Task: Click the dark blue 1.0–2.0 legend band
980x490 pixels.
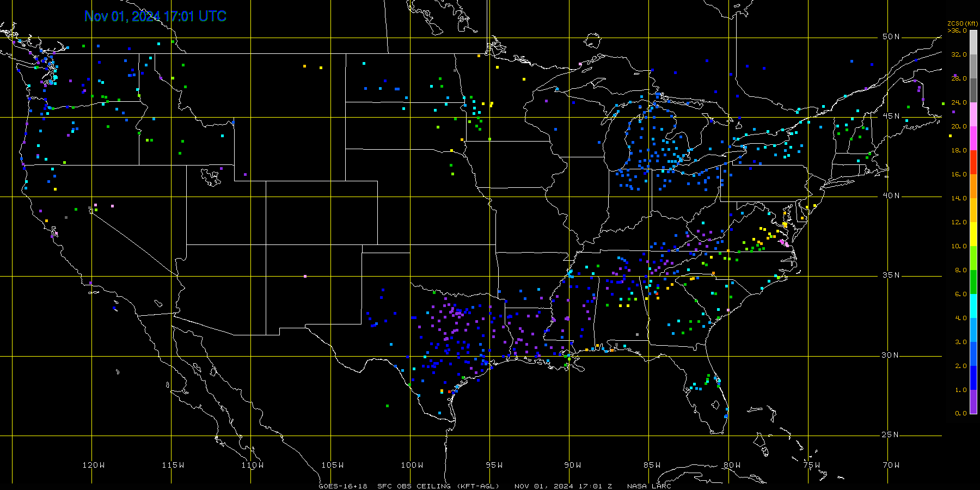Action: pos(973,378)
